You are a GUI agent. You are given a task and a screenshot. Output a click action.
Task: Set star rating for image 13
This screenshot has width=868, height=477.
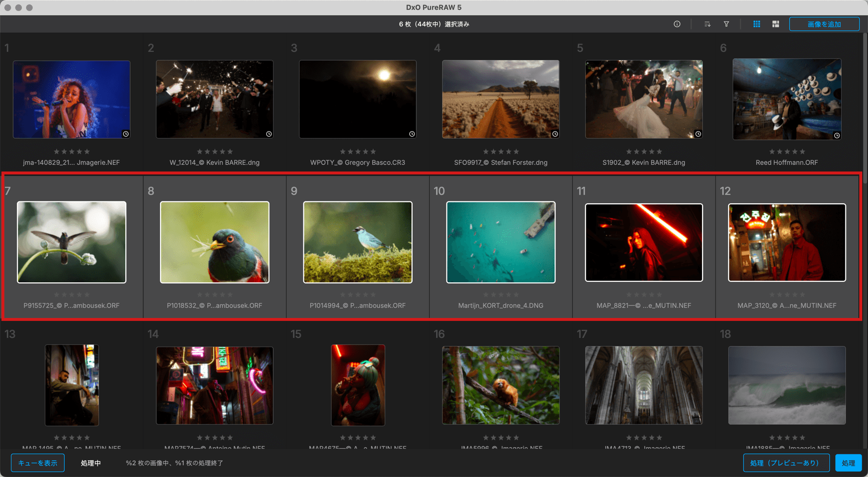[x=71, y=437]
